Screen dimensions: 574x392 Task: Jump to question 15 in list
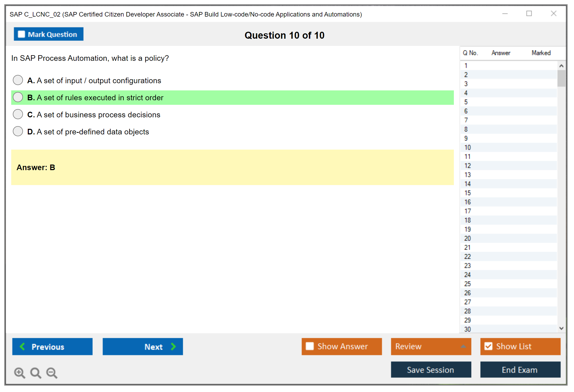tap(467, 193)
